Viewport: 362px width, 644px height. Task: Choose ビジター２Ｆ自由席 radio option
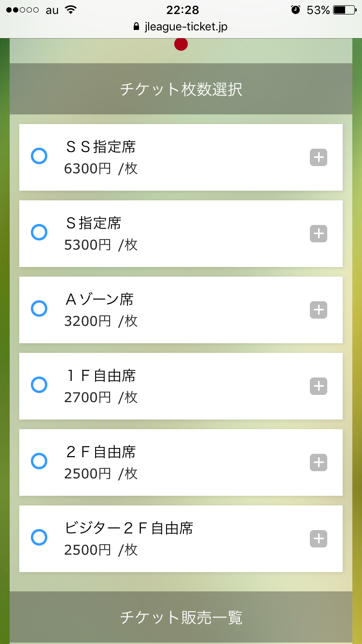[x=39, y=537]
